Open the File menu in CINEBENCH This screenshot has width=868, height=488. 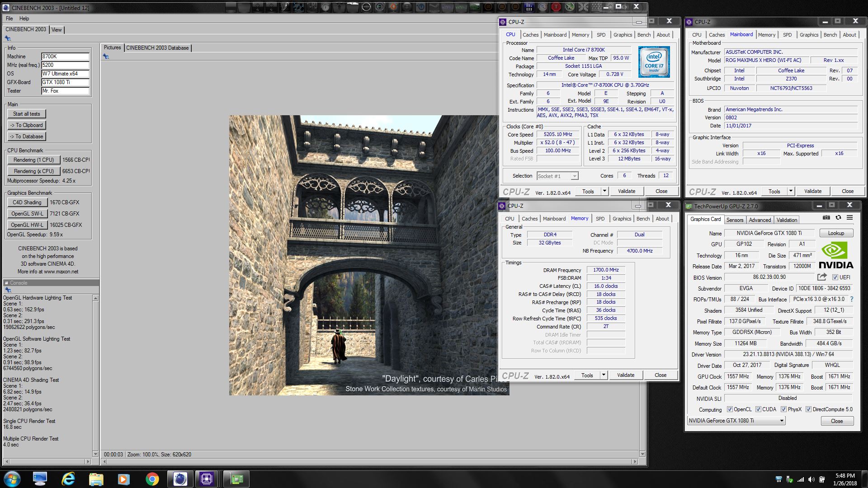click(x=9, y=19)
